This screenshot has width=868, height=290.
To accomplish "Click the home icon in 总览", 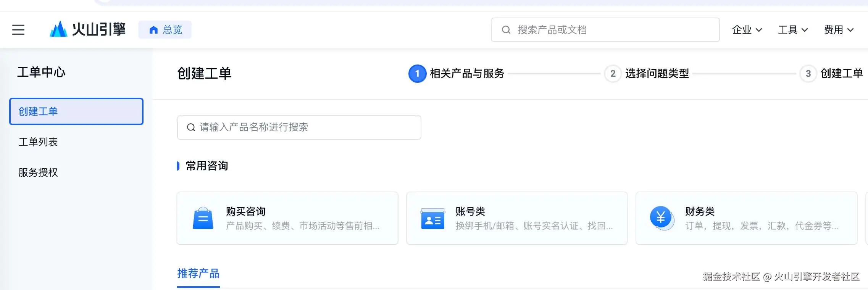I will click(x=153, y=30).
